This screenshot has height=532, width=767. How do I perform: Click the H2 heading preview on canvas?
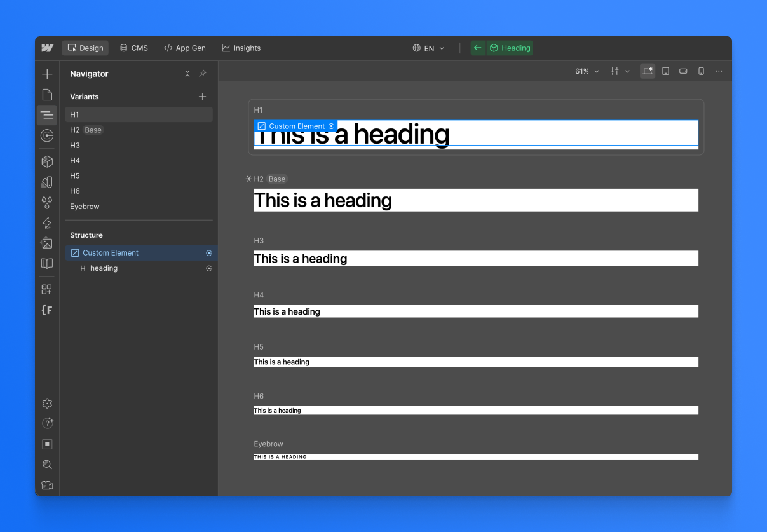[476, 200]
